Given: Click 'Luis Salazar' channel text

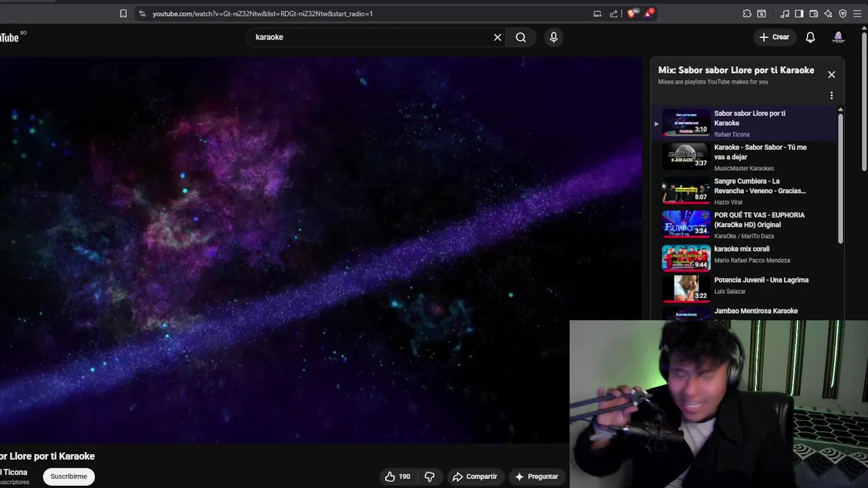Looking at the screenshot, I should pyautogui.click(x=730, y=291).
